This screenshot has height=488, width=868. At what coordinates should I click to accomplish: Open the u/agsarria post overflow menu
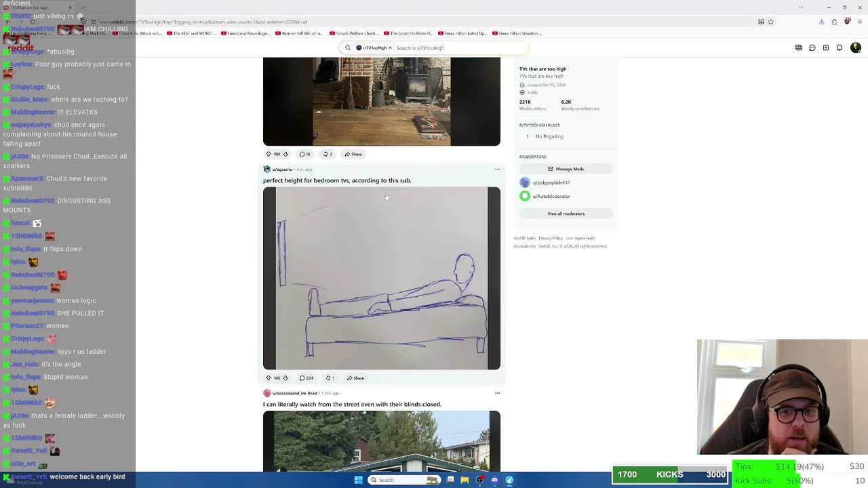click(x=497, y=169)
